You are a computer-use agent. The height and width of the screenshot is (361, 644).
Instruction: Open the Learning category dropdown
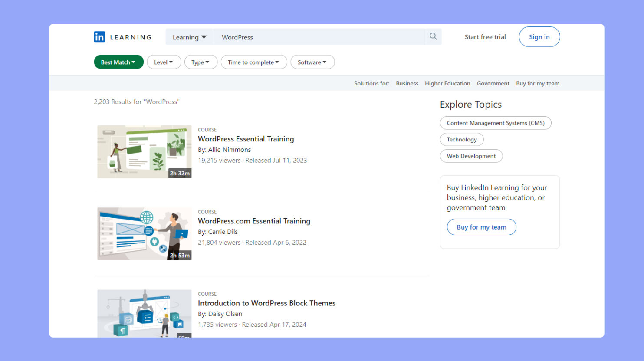(189, 37)
